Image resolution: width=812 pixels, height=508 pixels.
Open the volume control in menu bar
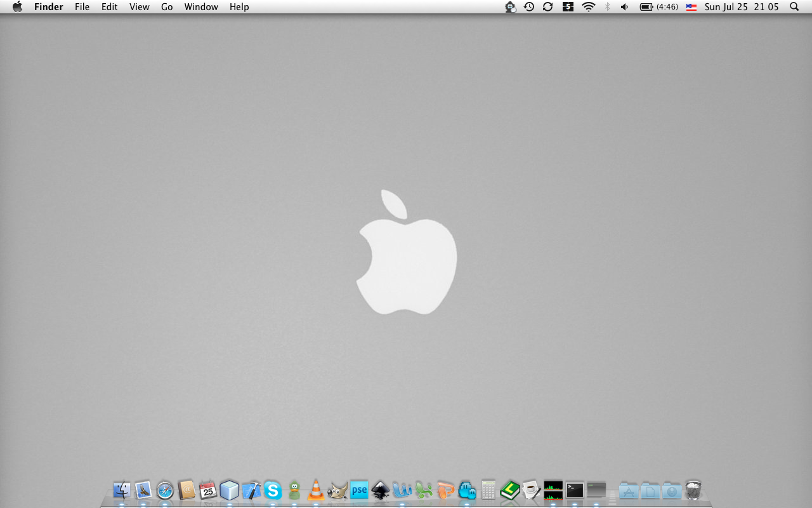click(624, 7)
